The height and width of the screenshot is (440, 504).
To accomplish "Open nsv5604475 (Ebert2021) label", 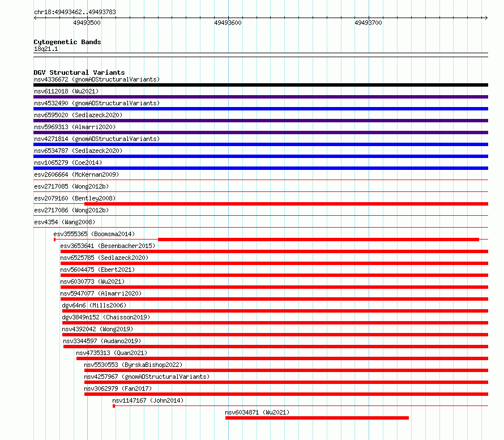I will tap(97, 270).
